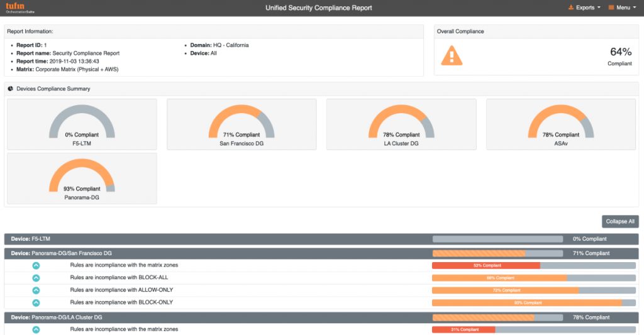
Task: Expand the BLOCK-ONLY rule row chevron
Action: (36, 302)
